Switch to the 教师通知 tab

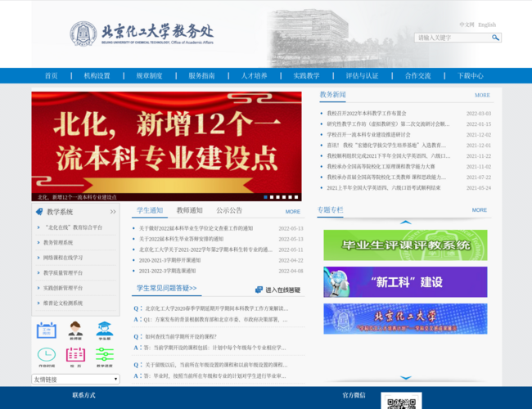pyautogui.click(x=190, y=210)
